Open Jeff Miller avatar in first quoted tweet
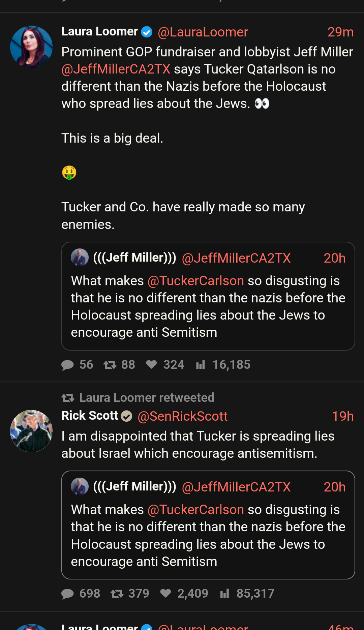The image size is (364, 630). [80, 258]
